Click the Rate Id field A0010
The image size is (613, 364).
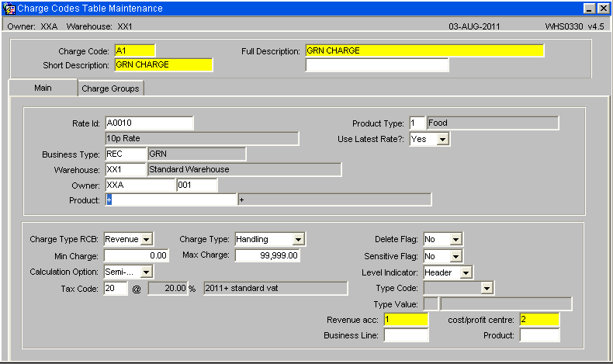click(x=149, y=123)
